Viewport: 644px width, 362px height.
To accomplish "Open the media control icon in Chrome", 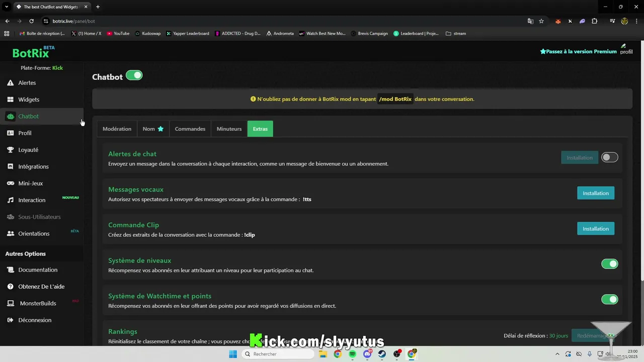I will pyautogui.click(x=612, y=21).
